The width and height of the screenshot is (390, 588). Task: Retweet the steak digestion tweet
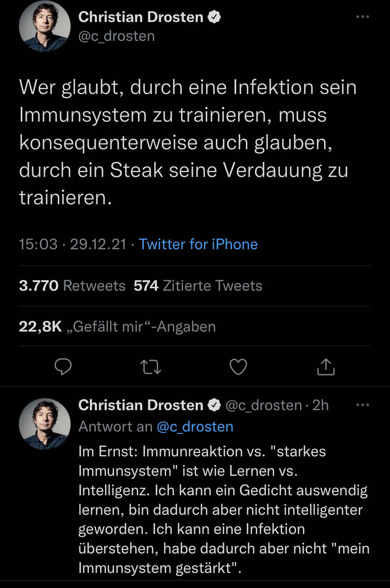point(151,368)
